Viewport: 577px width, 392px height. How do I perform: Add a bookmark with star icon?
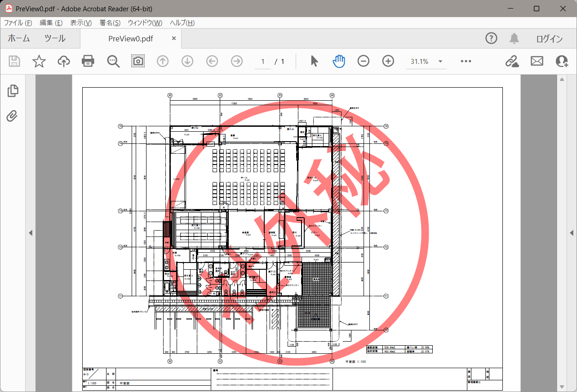tap(39, 62)
